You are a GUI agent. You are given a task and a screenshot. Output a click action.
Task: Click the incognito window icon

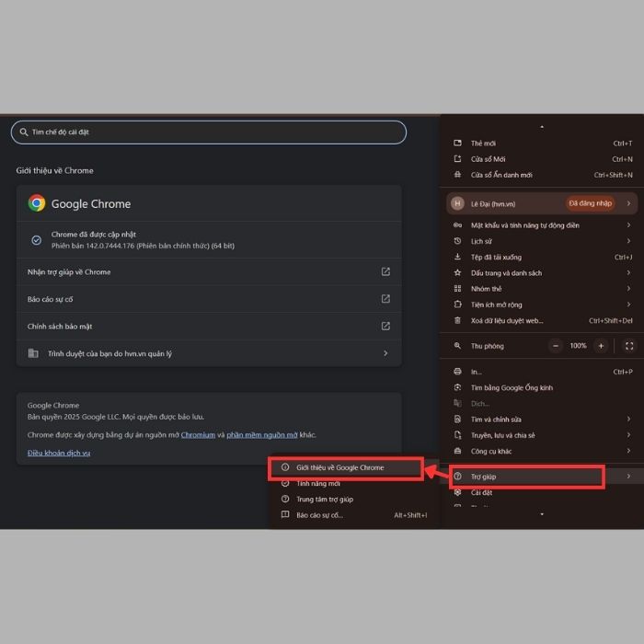[457, 175]
